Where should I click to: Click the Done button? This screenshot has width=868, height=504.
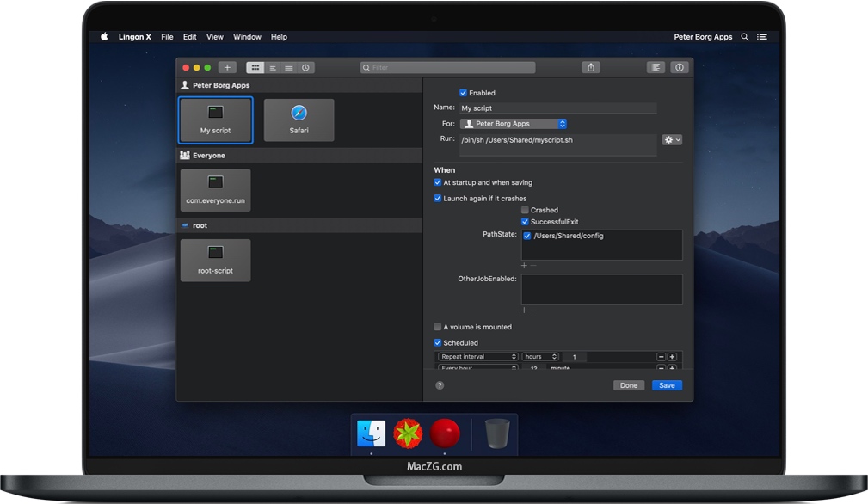coord(628,384)
